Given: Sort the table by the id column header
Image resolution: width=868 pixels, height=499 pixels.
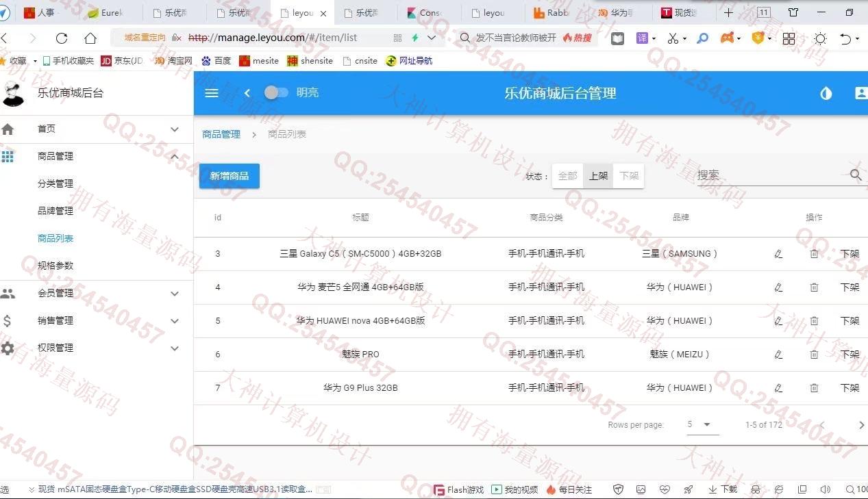Looking at the screenshot, I should [x=218, y=218].
